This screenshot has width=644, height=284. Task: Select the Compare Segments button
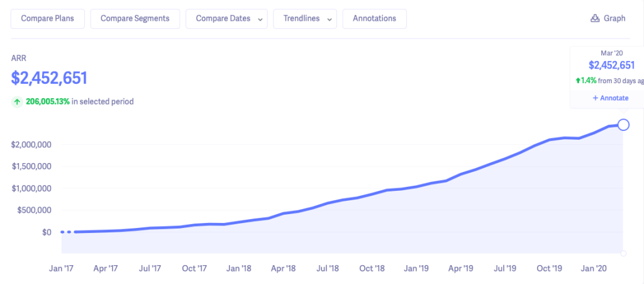[x=135, y=18]
